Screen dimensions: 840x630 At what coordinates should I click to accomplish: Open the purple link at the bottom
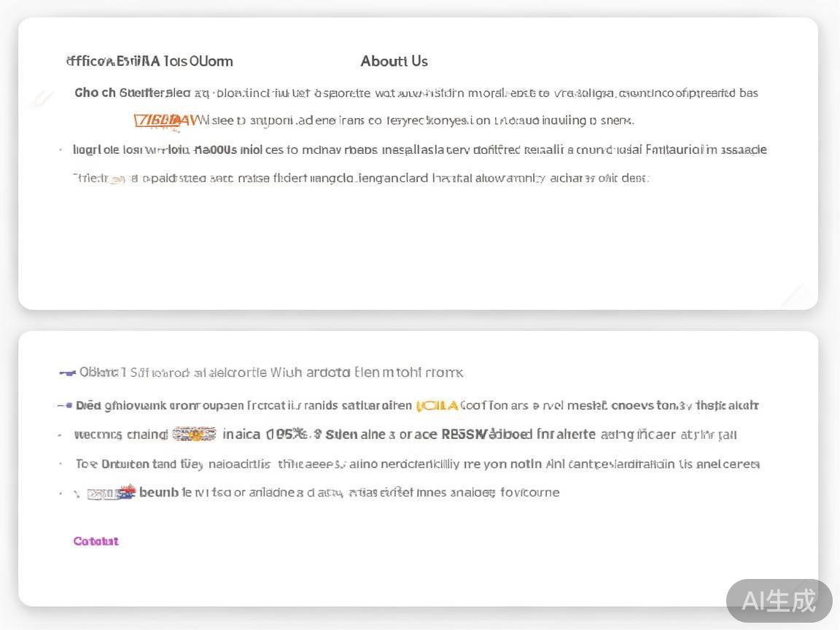click(96, 541)
